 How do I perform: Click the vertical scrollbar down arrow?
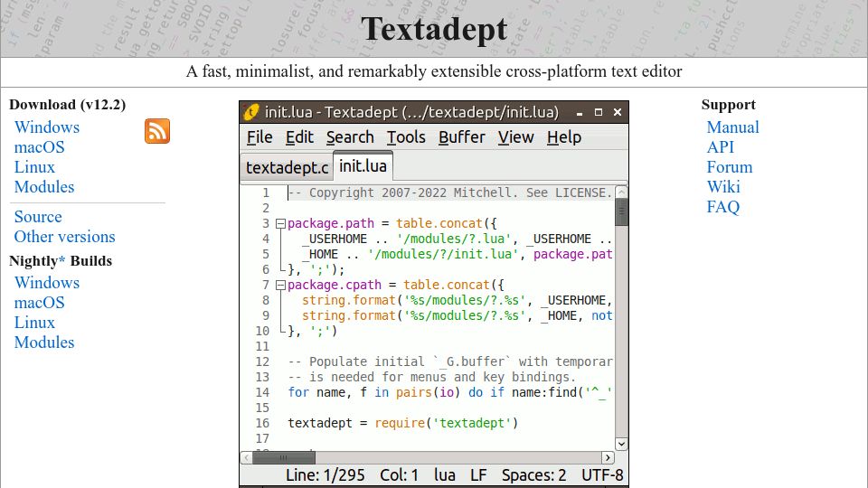tap(621, 444)
